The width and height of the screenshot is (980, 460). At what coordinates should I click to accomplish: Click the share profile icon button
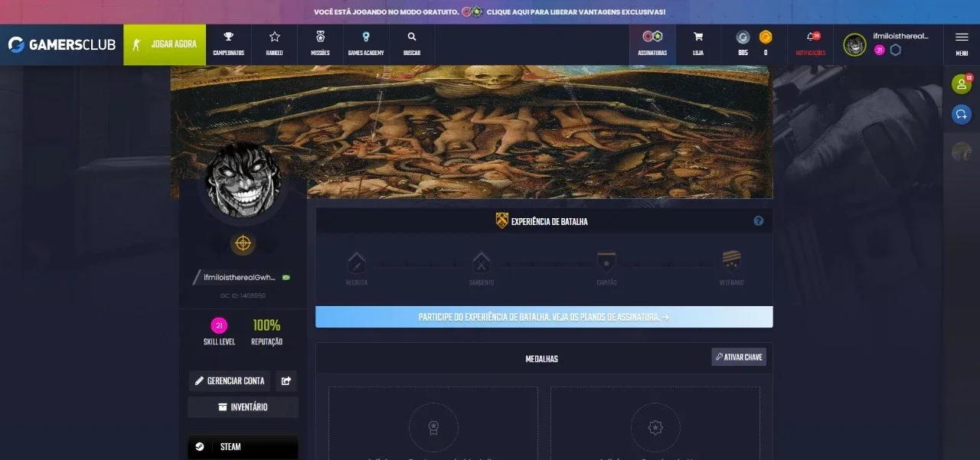286,380
